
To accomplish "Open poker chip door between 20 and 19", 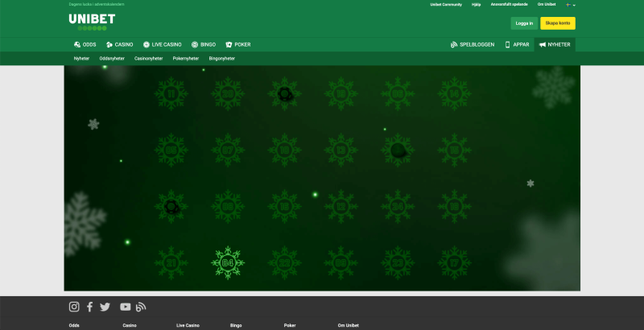I will click(x=285, y=93).
